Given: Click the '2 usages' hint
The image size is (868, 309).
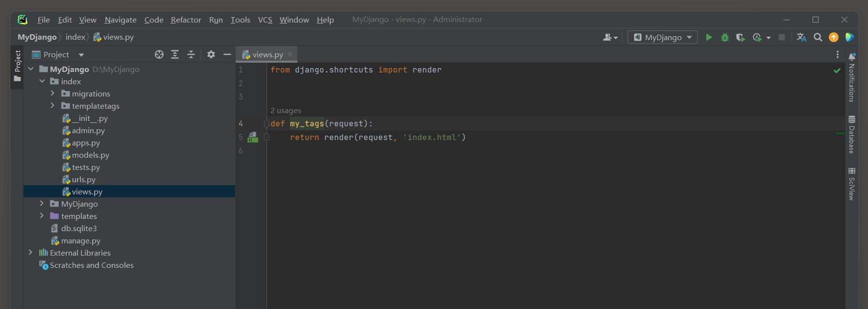Looking at the screenshot, I should (286, 111).
